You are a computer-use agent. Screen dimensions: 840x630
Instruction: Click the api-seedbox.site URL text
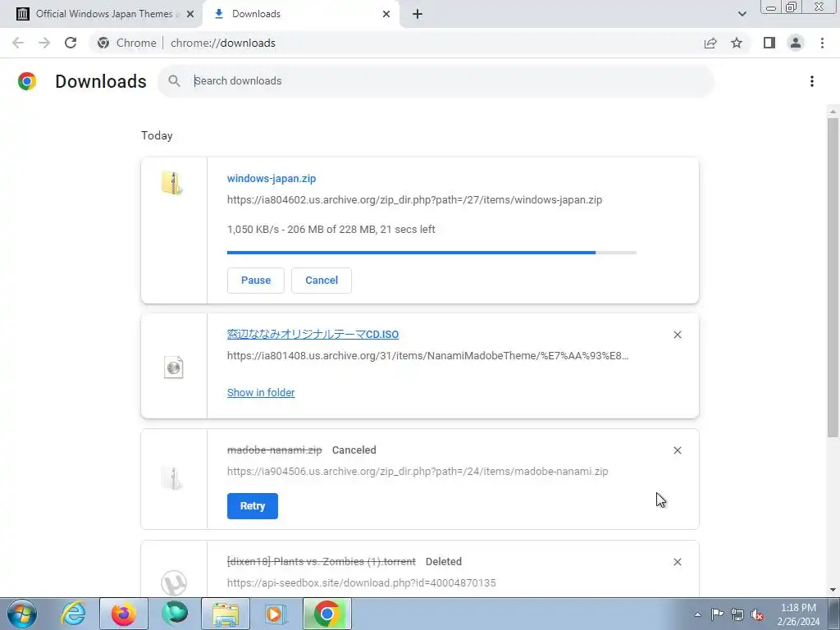pyautogui.click(x=362, y=583)
